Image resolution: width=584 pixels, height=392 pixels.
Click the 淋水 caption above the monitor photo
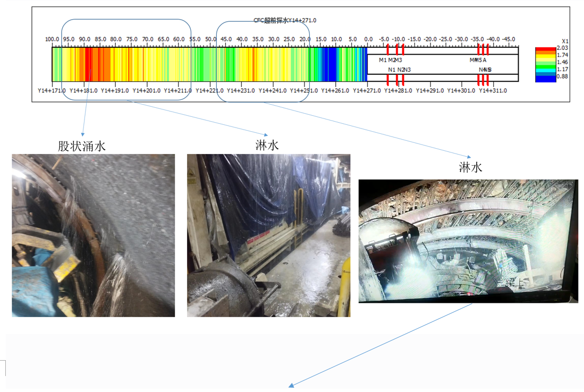point(470,167)
